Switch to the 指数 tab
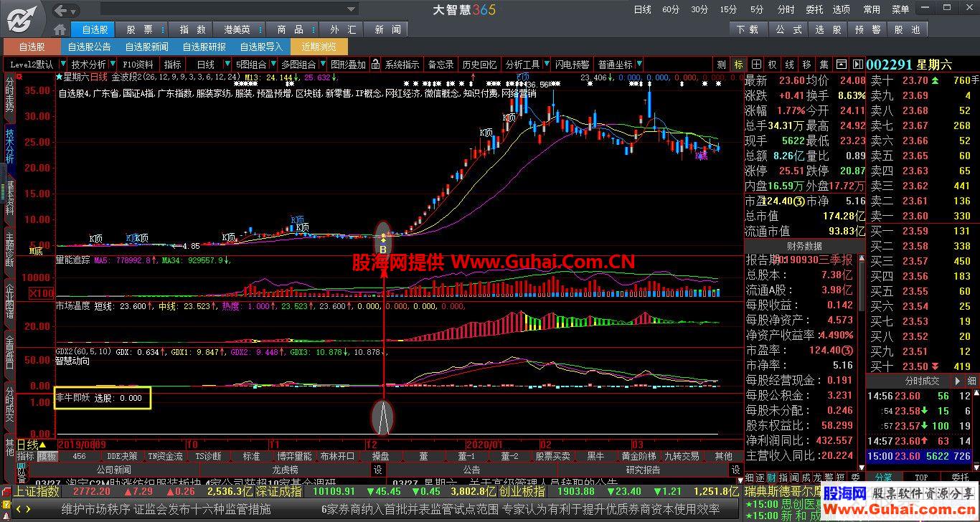 tap(192, 29)
